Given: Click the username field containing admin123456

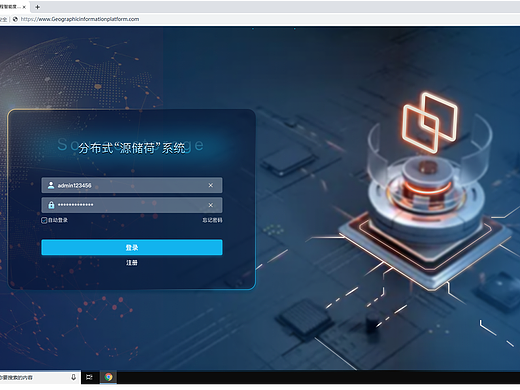Looking at the screenshot, I should coord(132,185).
